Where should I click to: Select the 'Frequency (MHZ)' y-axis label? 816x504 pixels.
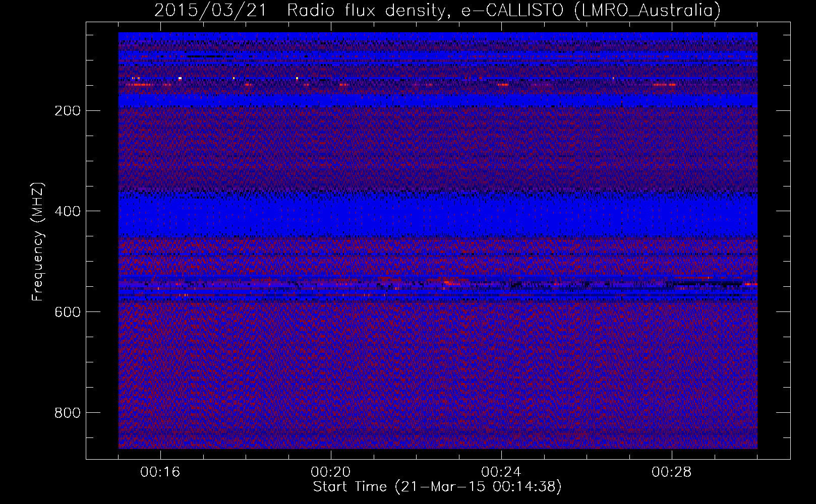coord(38,242)
